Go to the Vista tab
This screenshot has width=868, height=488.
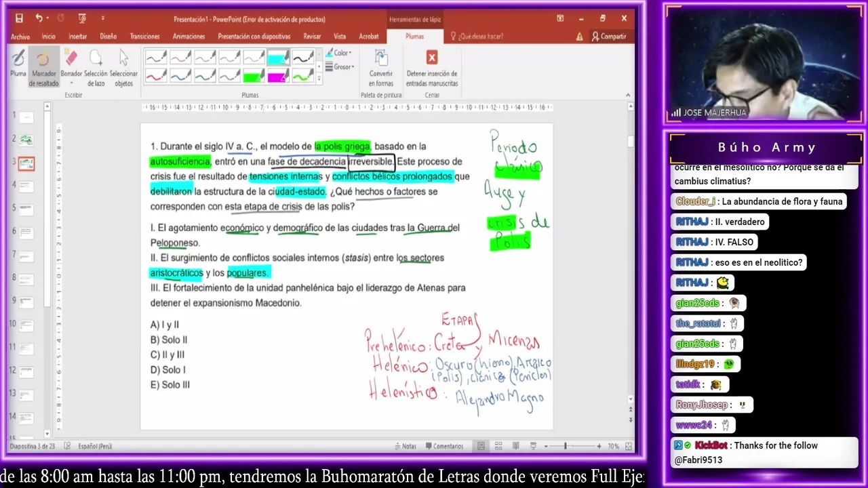tap(340, 37)
